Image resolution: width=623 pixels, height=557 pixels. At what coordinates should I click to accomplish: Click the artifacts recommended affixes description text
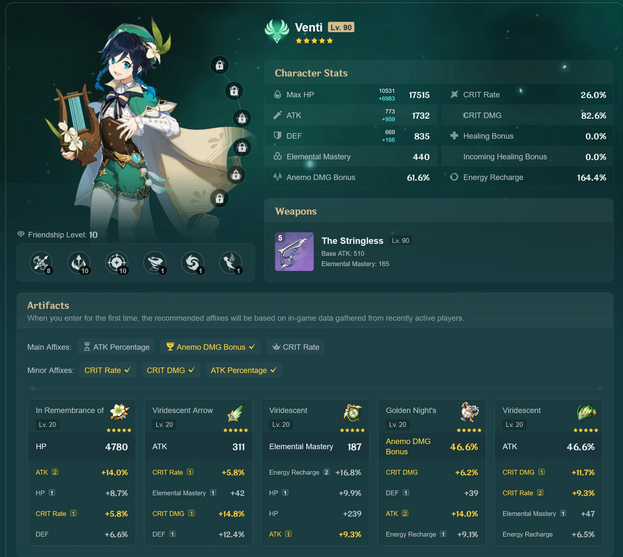246,318
